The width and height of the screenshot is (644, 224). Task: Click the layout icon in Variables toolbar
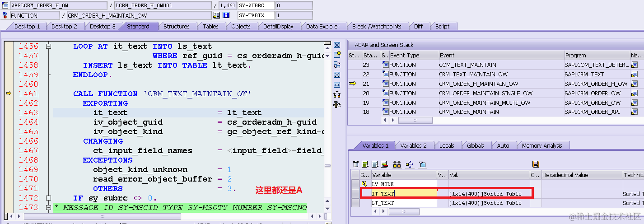point(422,164)
